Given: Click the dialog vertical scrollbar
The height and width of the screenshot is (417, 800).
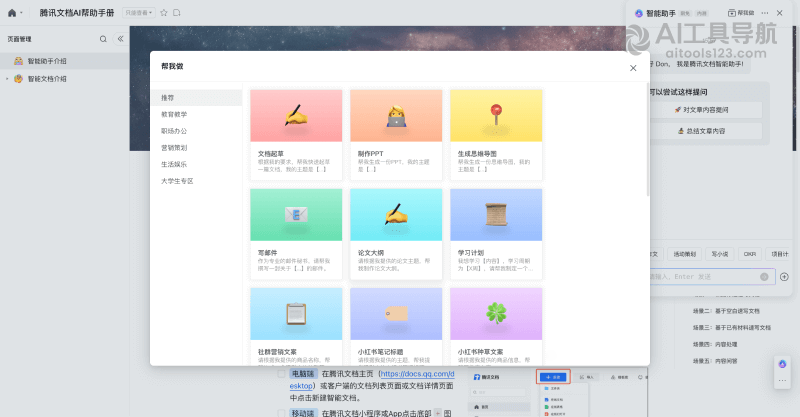Looking at the screenshot, I should [648, 140].
